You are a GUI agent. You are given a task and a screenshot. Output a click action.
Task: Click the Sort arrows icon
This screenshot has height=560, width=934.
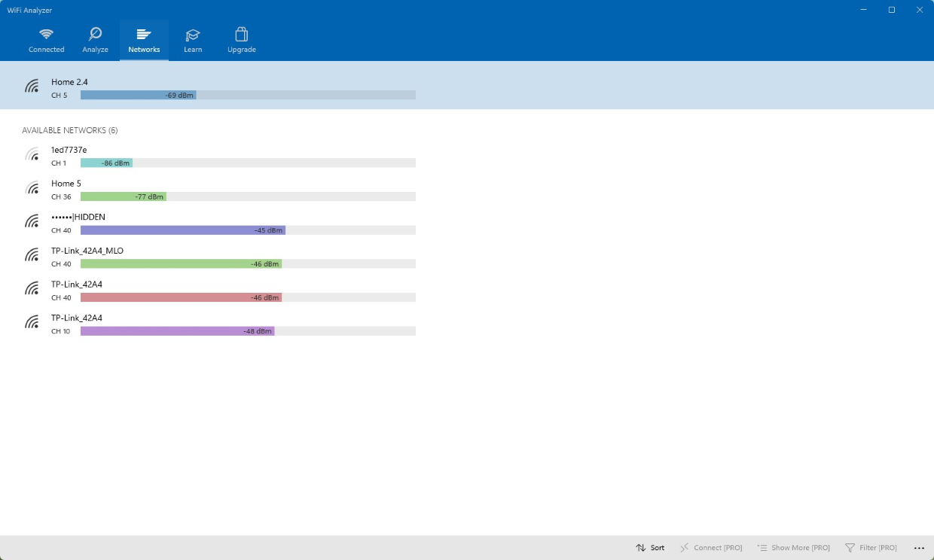(x=641, y=547)
